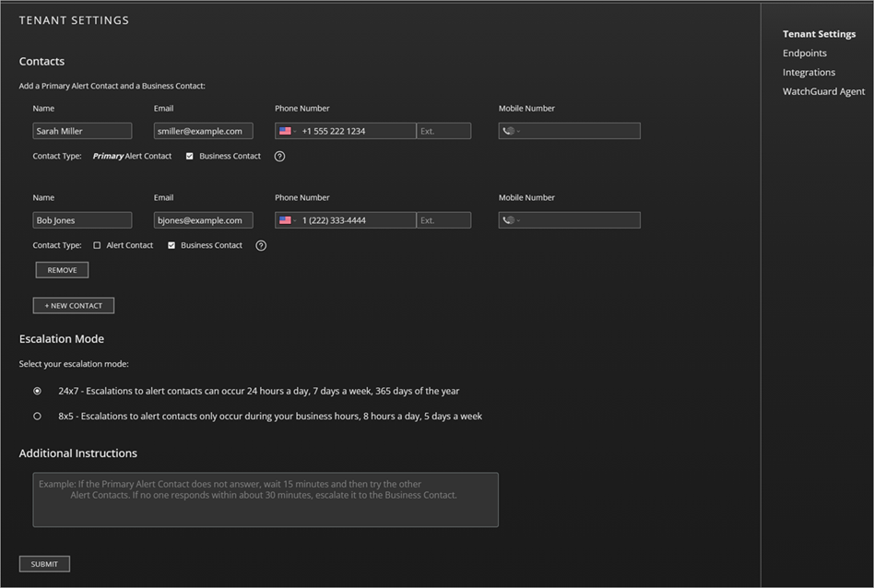Click the flag icon on Bob's phone field
The image size is (874, 588).
284,219
